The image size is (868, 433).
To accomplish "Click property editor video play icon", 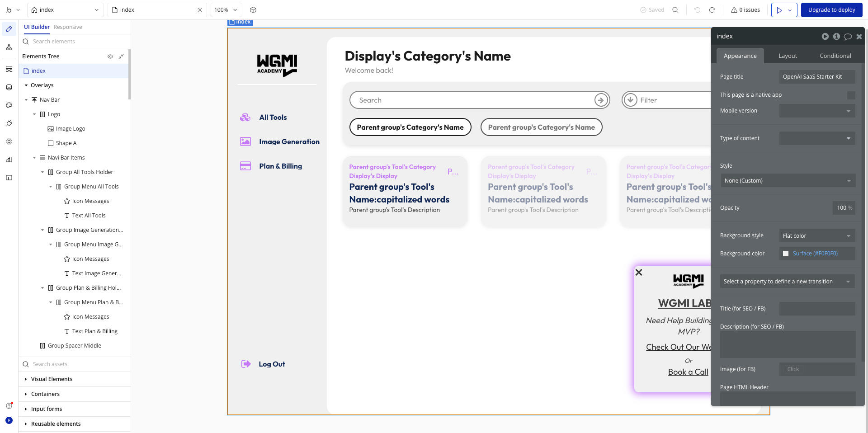I will click(825, 37).
